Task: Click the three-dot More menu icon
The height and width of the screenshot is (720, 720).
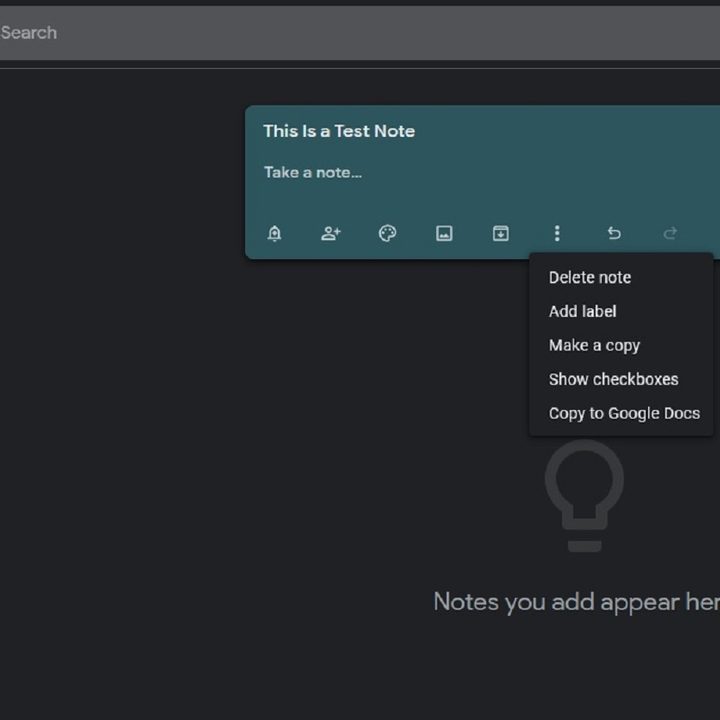Action: [557, 233]
